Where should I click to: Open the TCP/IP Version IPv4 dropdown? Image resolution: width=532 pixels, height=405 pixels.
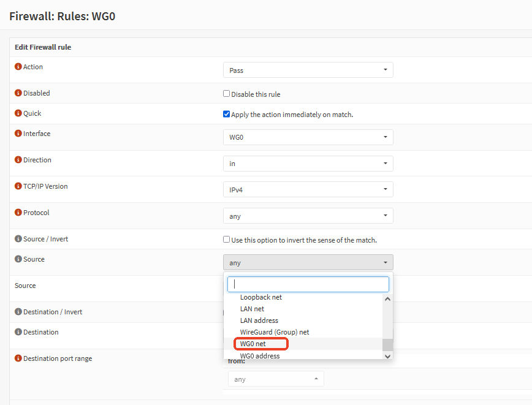click(x=308, y=190)
